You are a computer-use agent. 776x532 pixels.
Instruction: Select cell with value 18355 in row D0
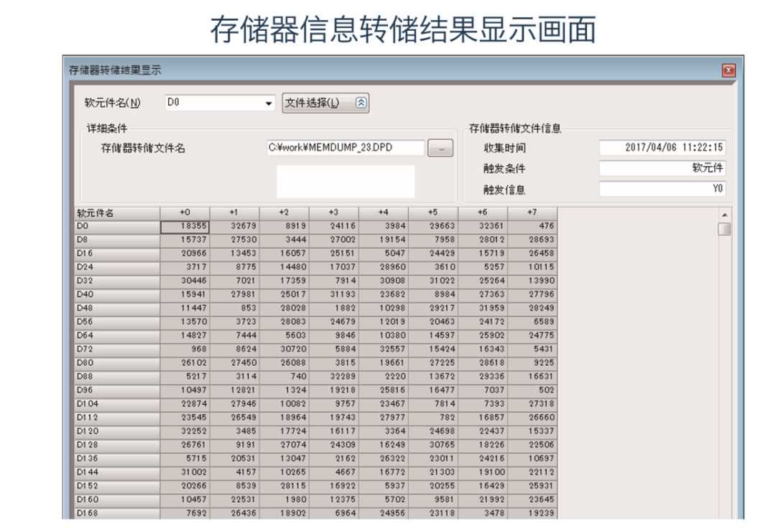coord(185,225)
